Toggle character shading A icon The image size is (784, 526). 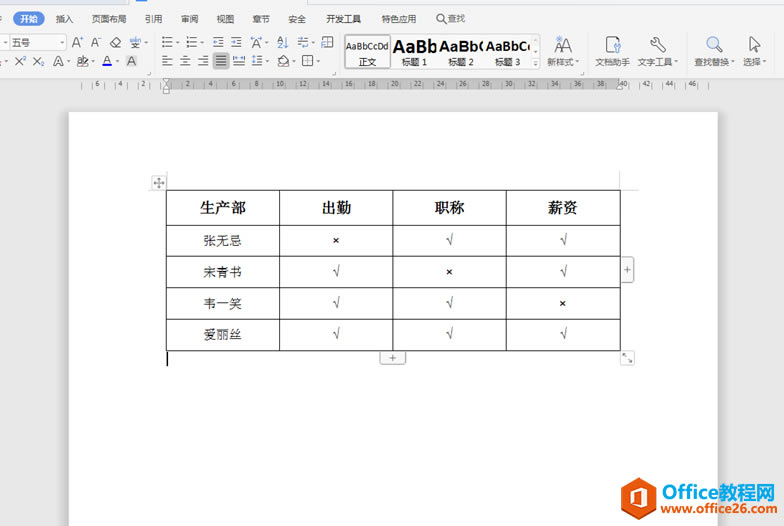[x=132, y=61]
